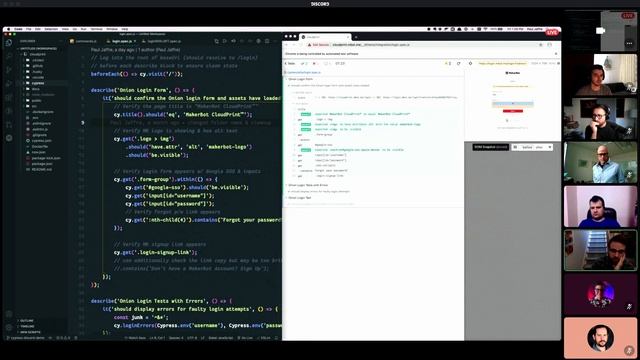Expand the .github folder in Explorer
The height and width of the screenshot is (360, 640).
pyautogui.click(x=38, y=66)
